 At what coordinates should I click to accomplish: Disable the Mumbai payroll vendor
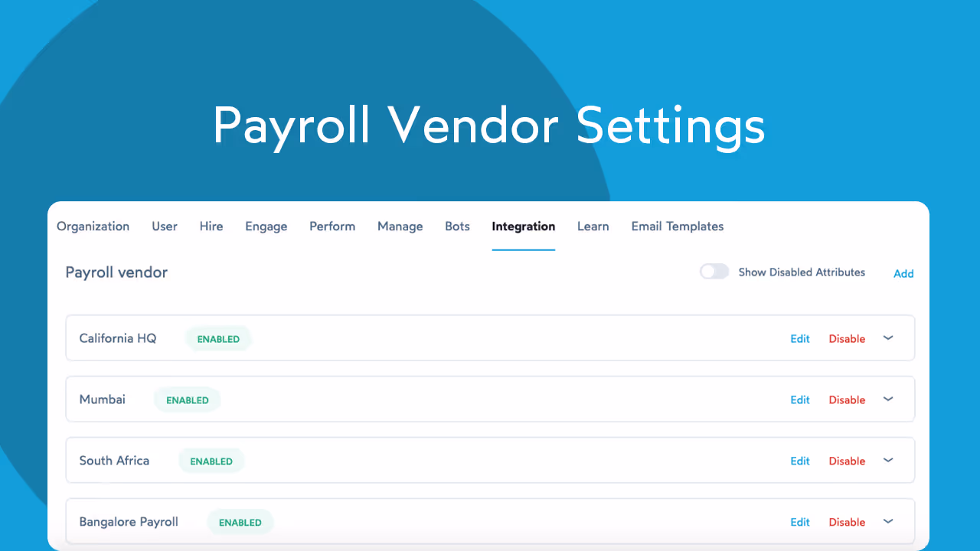pyautogui.click(x=847, y=399)
